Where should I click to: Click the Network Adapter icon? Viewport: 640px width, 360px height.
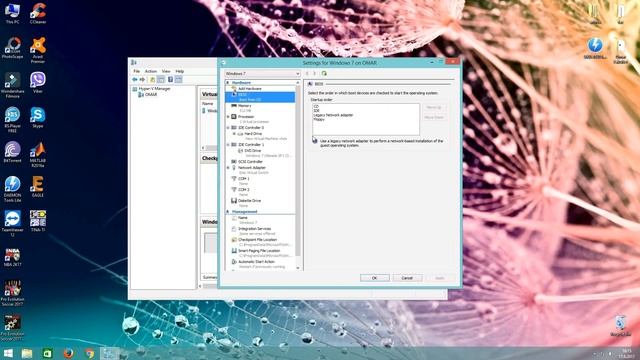[x=234, y=168]
